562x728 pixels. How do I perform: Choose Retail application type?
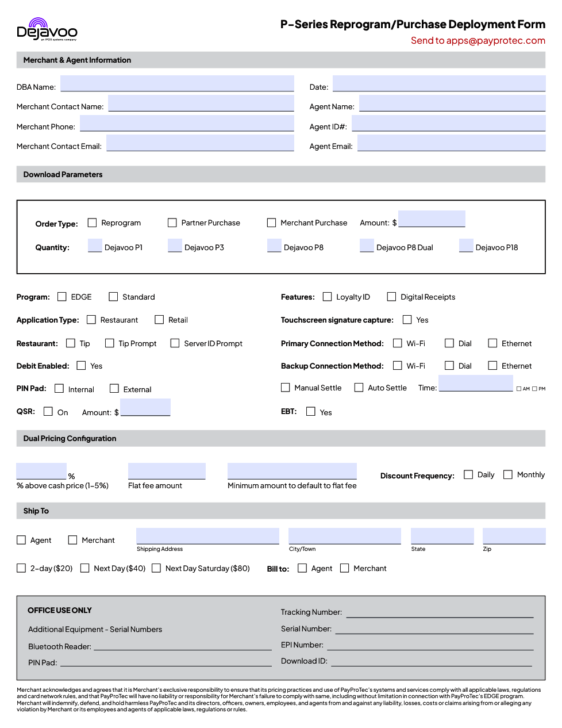(160, 320)
